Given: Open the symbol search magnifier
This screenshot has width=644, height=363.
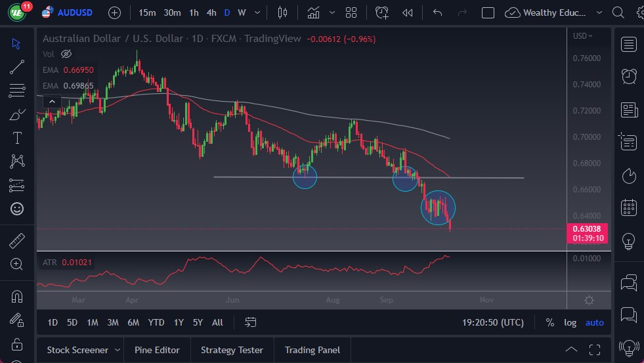Looking at the screenshot, I should 618,12.
